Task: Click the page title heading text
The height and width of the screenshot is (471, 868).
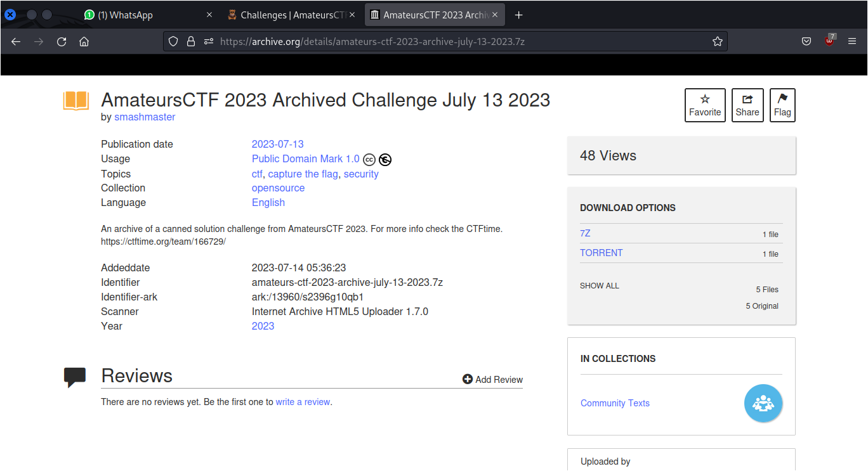Action: [325, 100]
